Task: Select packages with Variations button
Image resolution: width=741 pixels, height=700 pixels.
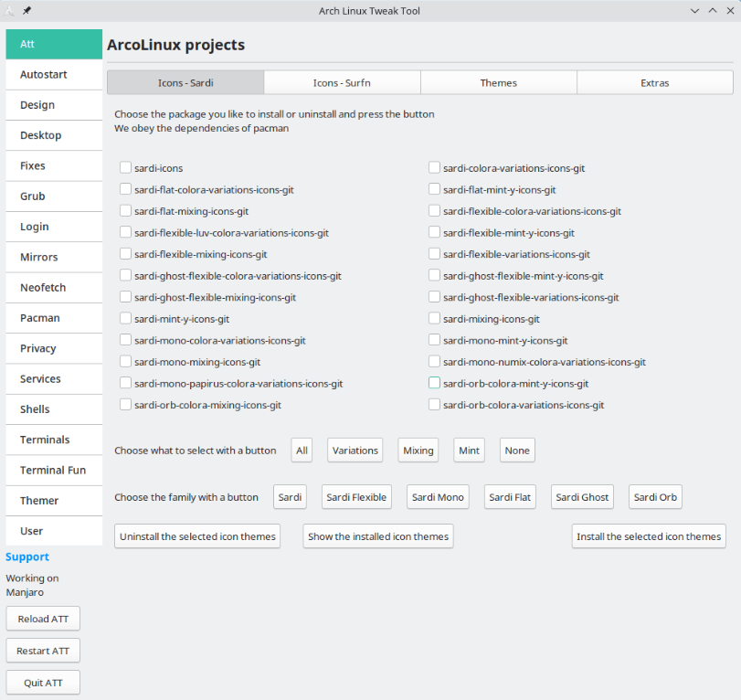Action: click(x=355, y=451)
